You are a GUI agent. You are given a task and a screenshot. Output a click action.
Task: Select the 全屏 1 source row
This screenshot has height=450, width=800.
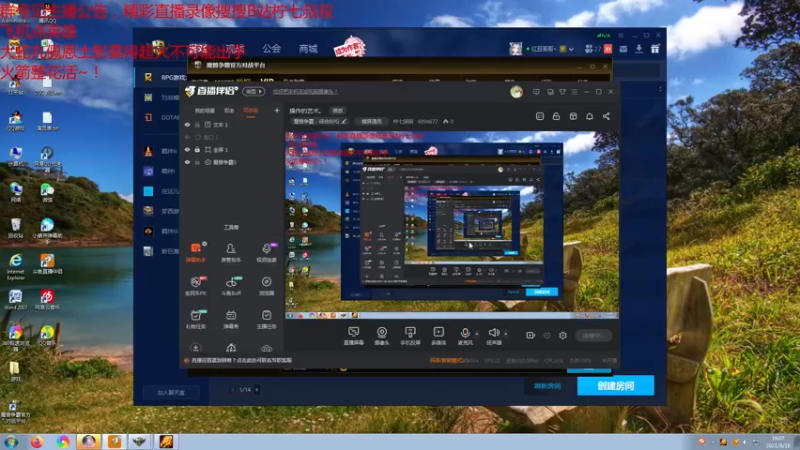pyautogui.click(x=233, y=149)
